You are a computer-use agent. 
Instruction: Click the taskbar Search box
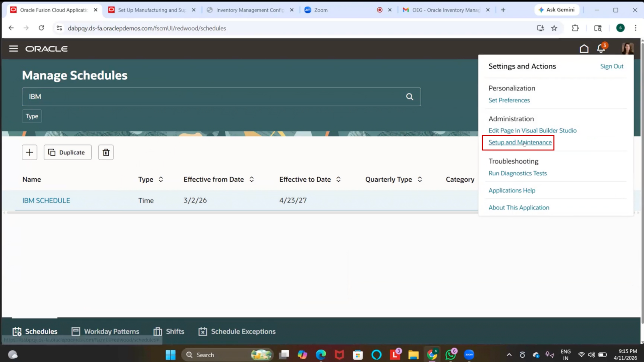pos(227,355)
